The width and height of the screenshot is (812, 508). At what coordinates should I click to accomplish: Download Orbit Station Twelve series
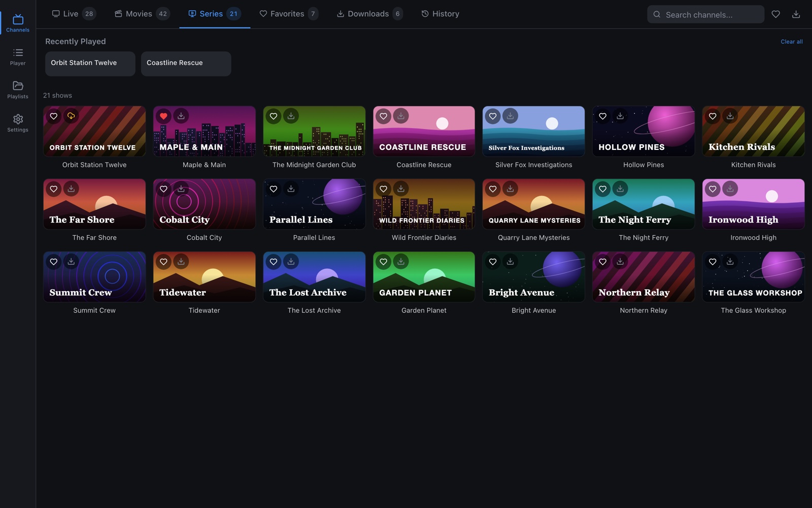pyautogui.click(x=71, y=116)
